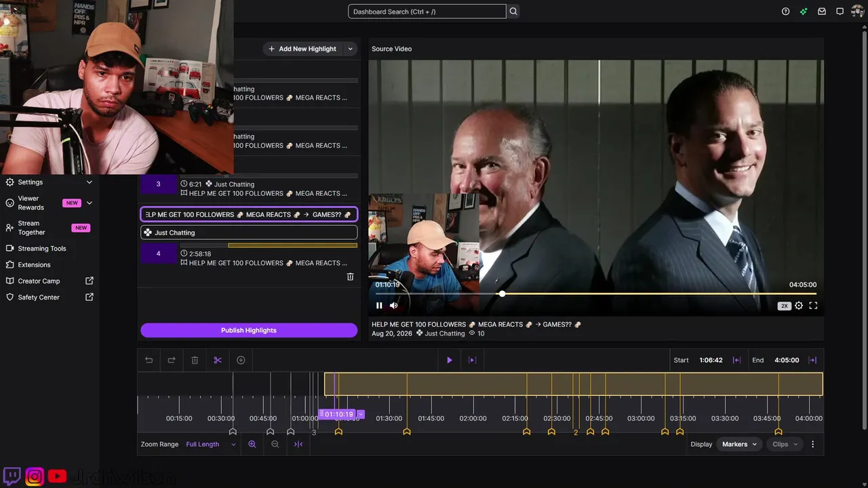Select the scissors split tool
The image size is (868, 488).
(x=218, y=360)
